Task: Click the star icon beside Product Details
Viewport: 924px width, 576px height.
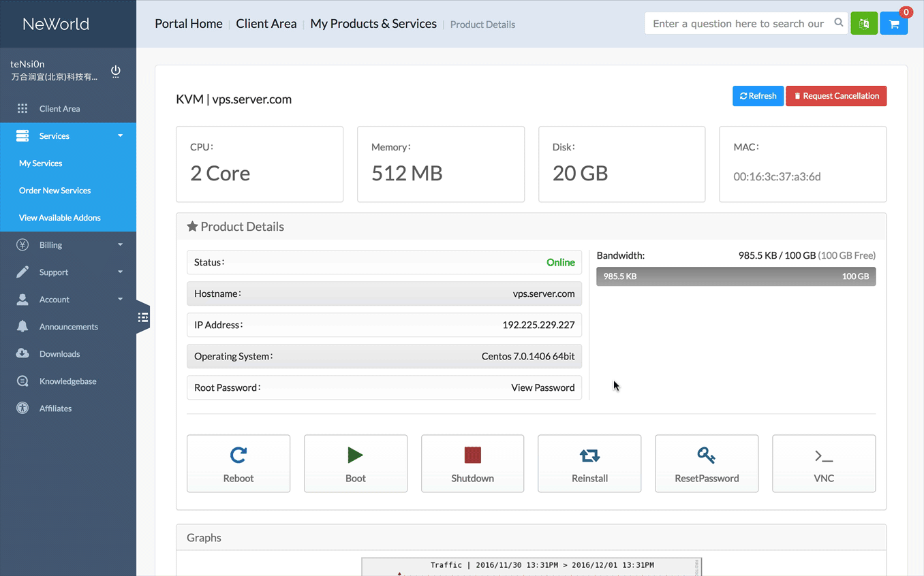Action: (x=192, y=226)
